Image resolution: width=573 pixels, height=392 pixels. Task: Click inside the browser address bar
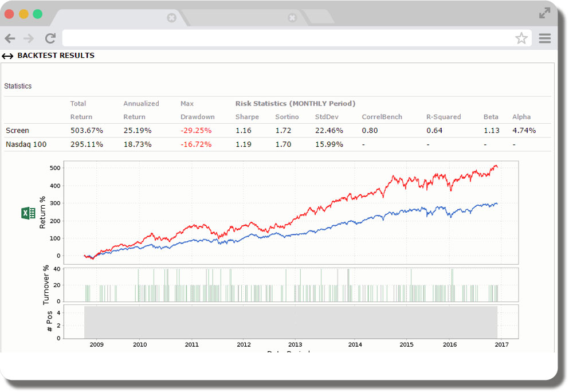(286, 38)
